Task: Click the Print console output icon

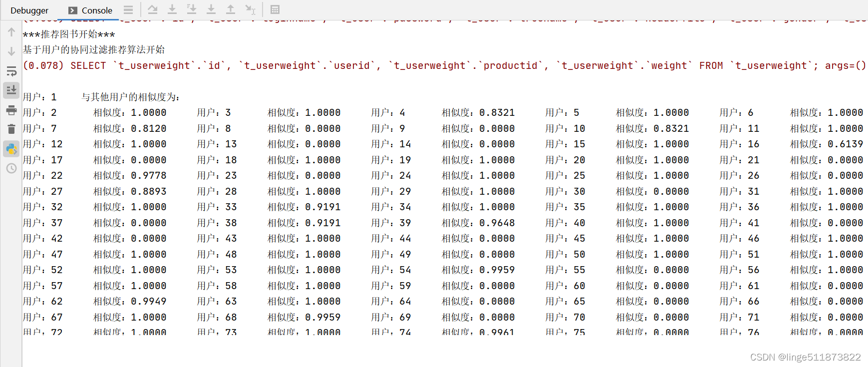Action: 11,110
